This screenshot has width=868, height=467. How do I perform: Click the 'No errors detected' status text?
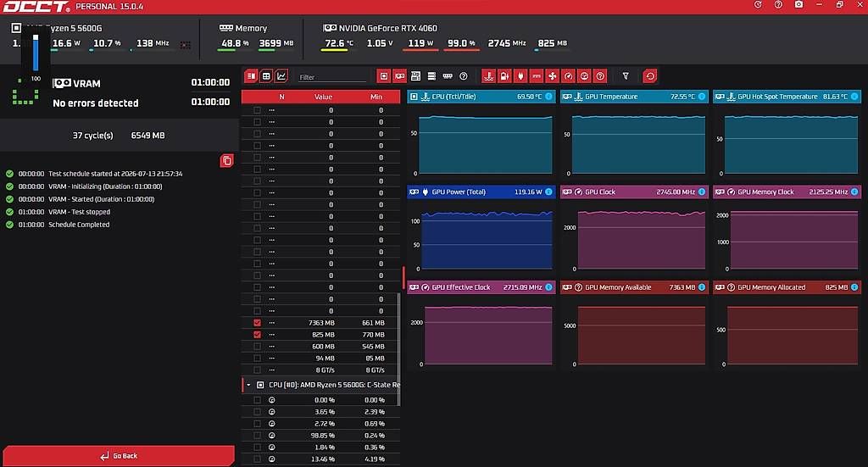coord(96,103)
